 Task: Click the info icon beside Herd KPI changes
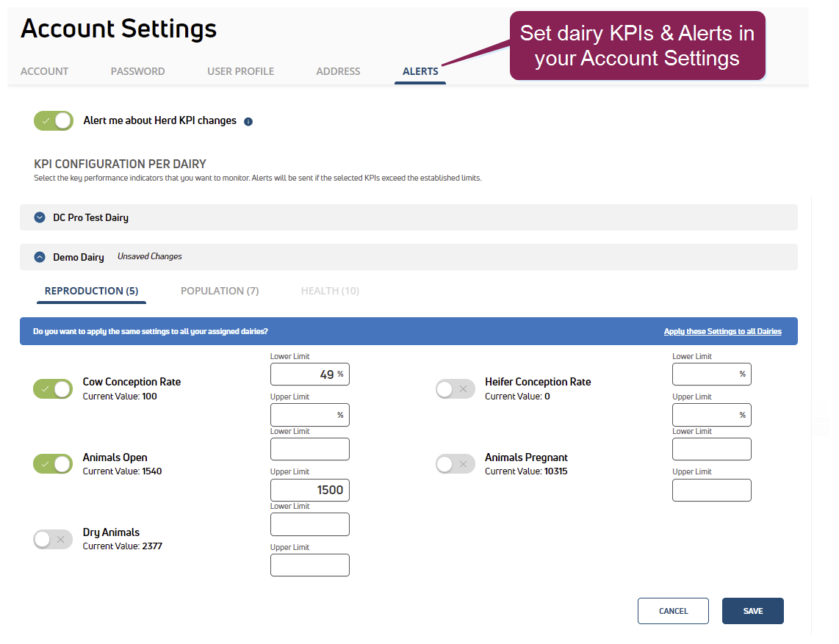(248, 121)
